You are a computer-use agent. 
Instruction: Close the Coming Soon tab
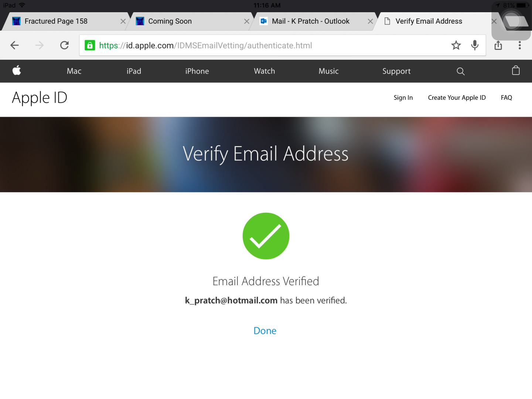point(247,21)
